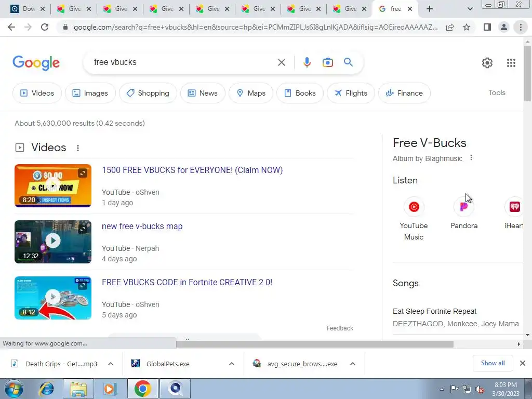Screen dimensions: 532x399
Task: Open 'FREE VBUCKS CODE in Fortnite CREATIVE' link
Action: click(x=187, y=282)
